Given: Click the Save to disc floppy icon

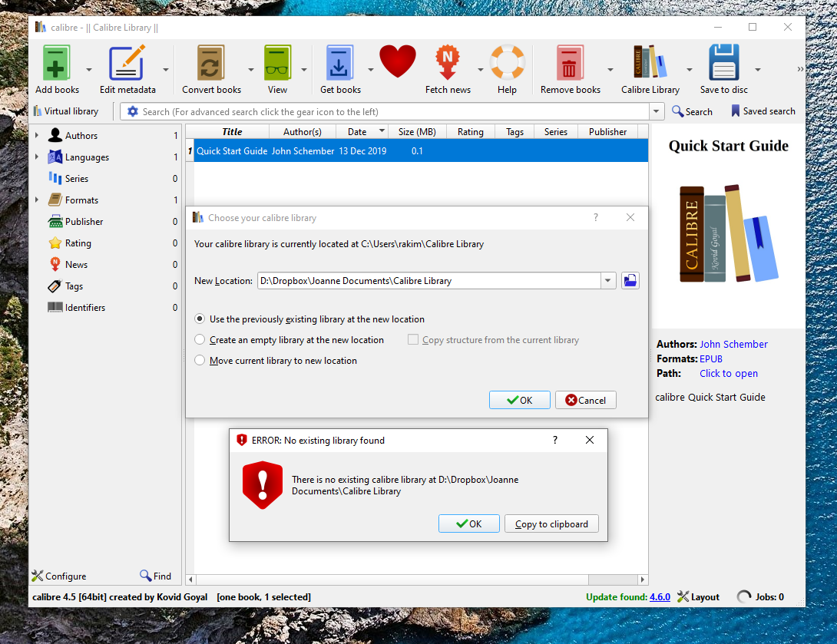Looking at the screenshot, I should [724, 63].
